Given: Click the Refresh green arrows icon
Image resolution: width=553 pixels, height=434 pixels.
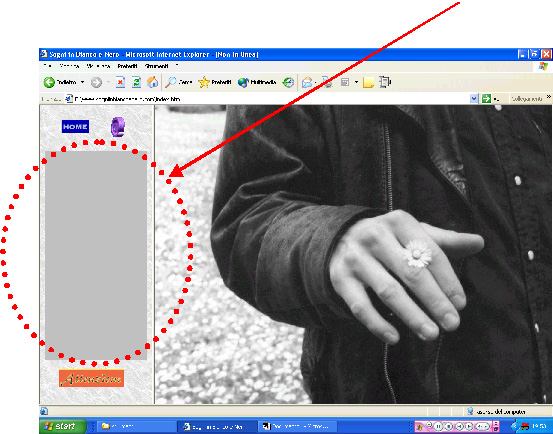Looking at the screenshot, I should pyautogui.click(x=136, y=82).
